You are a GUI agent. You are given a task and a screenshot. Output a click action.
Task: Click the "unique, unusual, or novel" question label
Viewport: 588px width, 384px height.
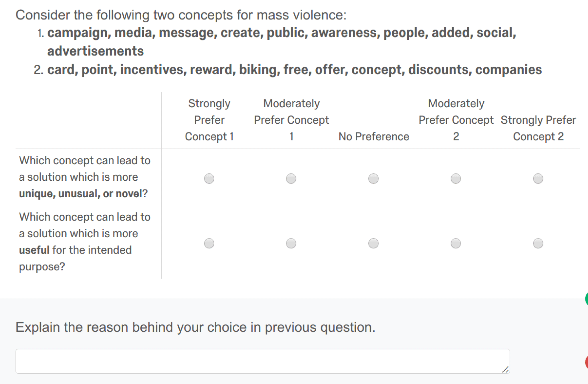point(84,177)
